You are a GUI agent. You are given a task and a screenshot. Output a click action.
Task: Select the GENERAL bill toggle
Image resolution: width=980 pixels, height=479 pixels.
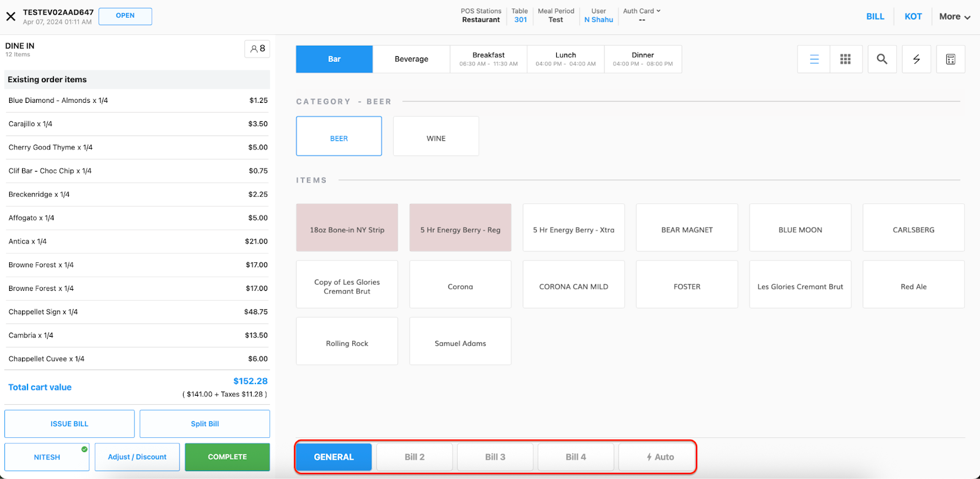(x=334, y=457)
